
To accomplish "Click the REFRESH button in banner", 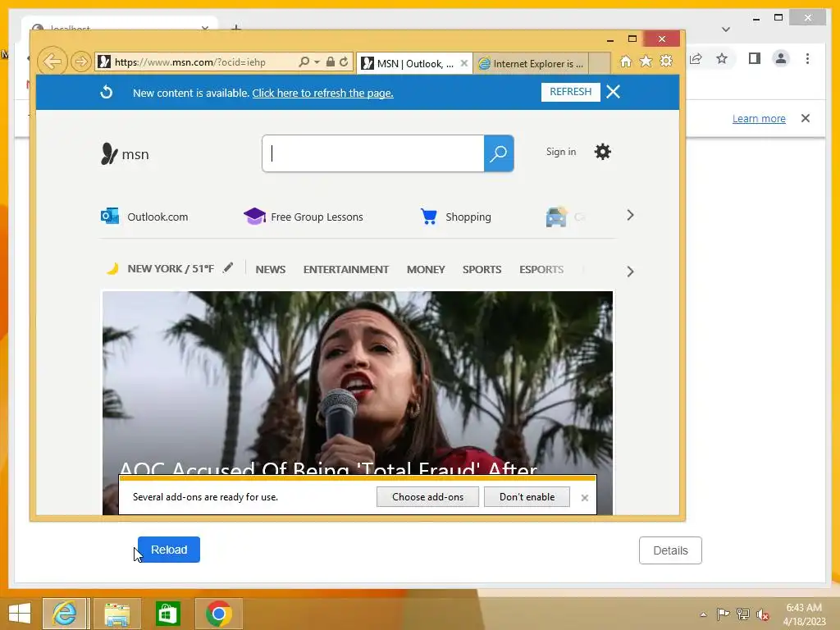I will (x=571, y=92).
